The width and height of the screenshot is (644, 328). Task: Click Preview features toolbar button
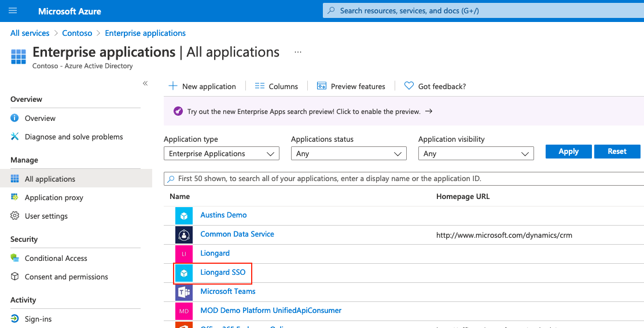pyautogui.click(x=351, y=86)
